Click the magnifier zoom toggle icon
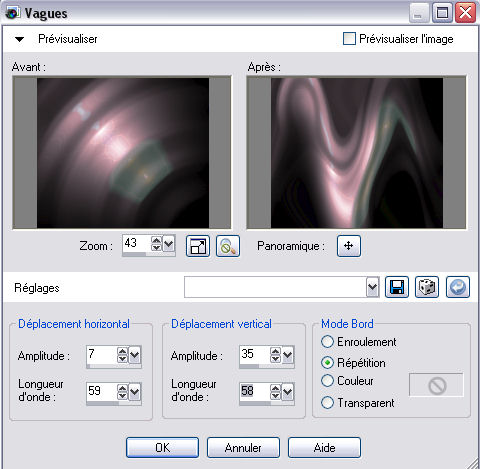The image size is (480, 469). tap(228, 246)
